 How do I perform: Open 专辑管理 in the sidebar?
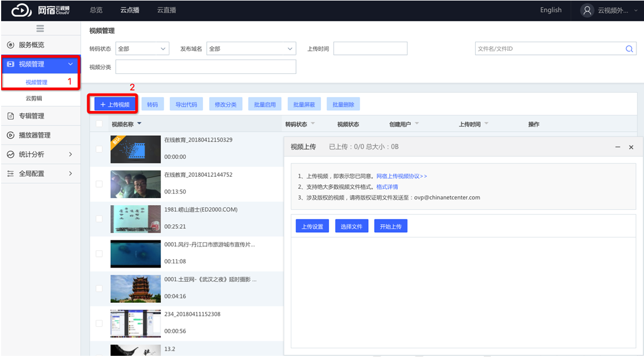(x=31, y=116)
